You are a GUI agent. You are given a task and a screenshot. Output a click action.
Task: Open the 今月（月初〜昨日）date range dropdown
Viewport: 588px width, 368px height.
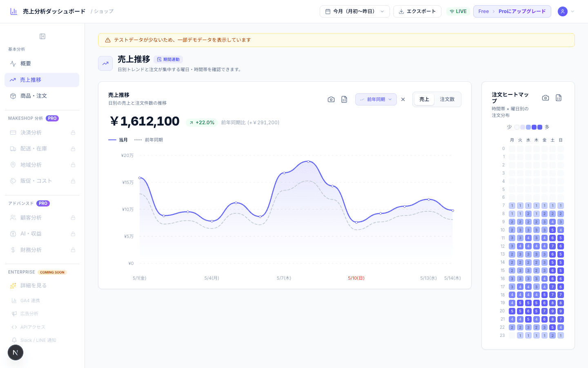click(354, 11)
